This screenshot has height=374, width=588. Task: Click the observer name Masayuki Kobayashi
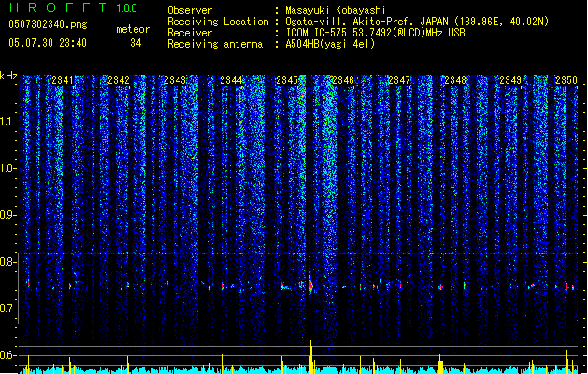[336, 10]
